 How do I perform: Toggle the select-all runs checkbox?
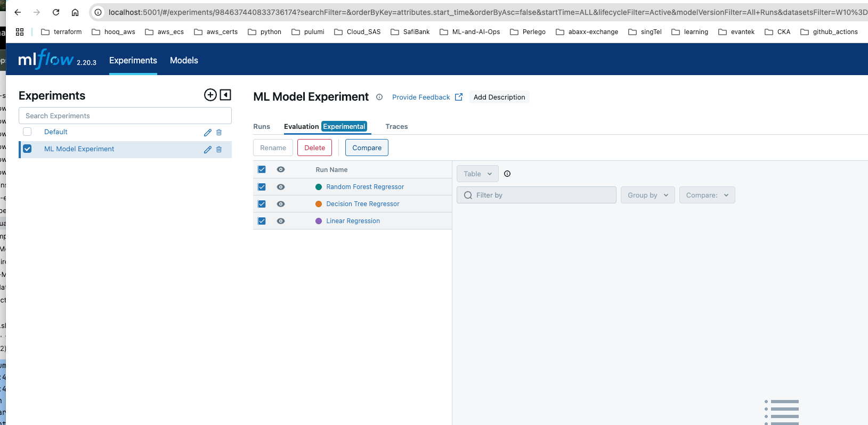262,169
